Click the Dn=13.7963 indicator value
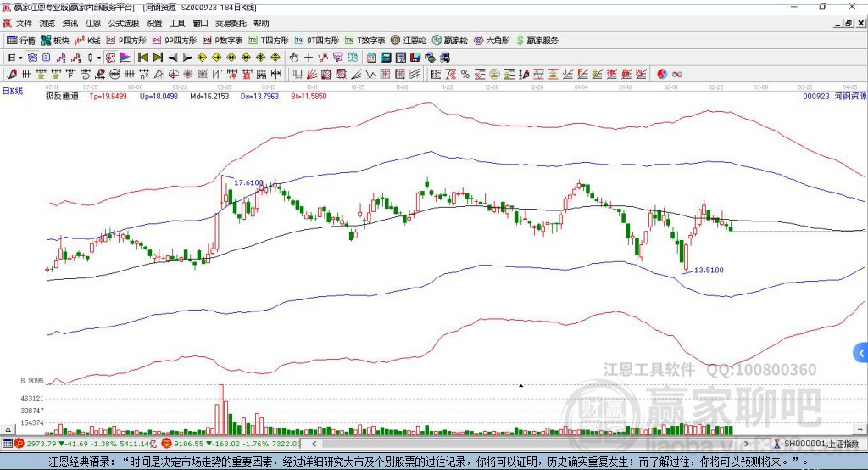Screen dimensions: 868x470 pos(259,96)
